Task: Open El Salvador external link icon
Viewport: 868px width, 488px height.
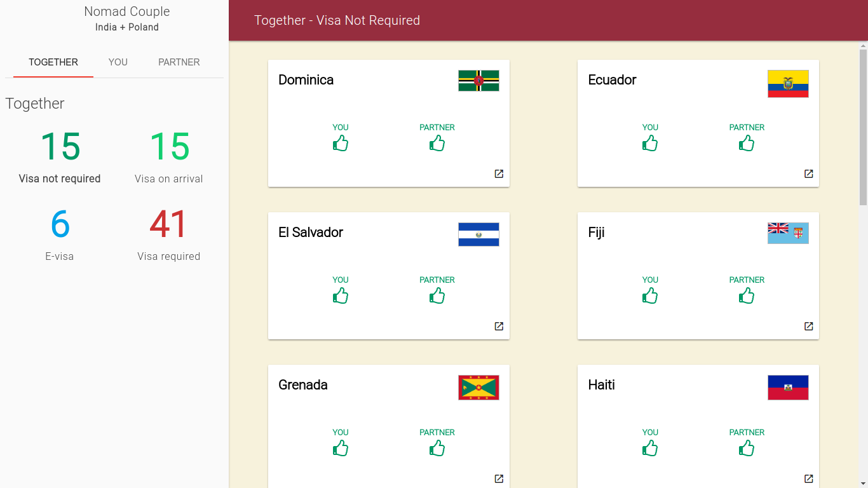Action: click(x=499, y=326)
